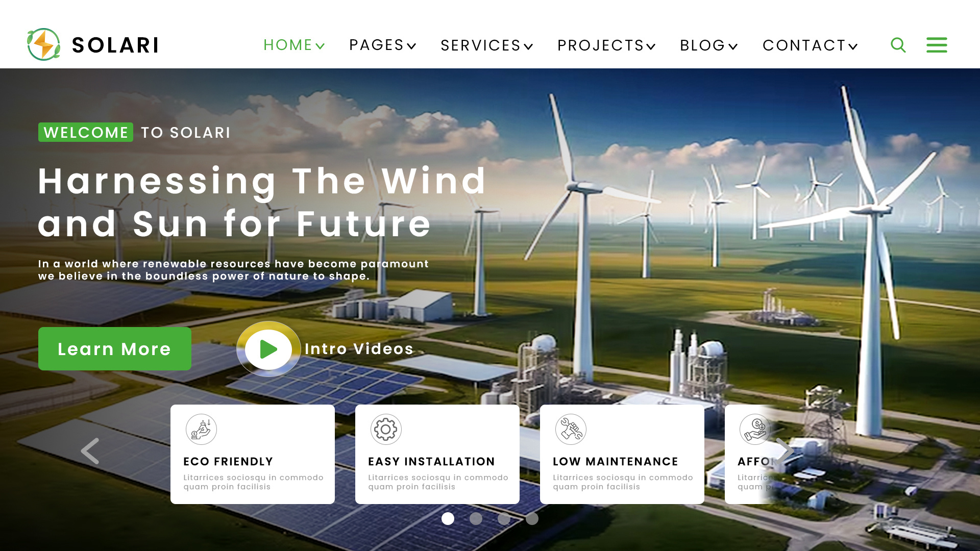The height and width of the screenshot is (551, 980).
Task: Open the Contact navigation link
Action: 810,45
